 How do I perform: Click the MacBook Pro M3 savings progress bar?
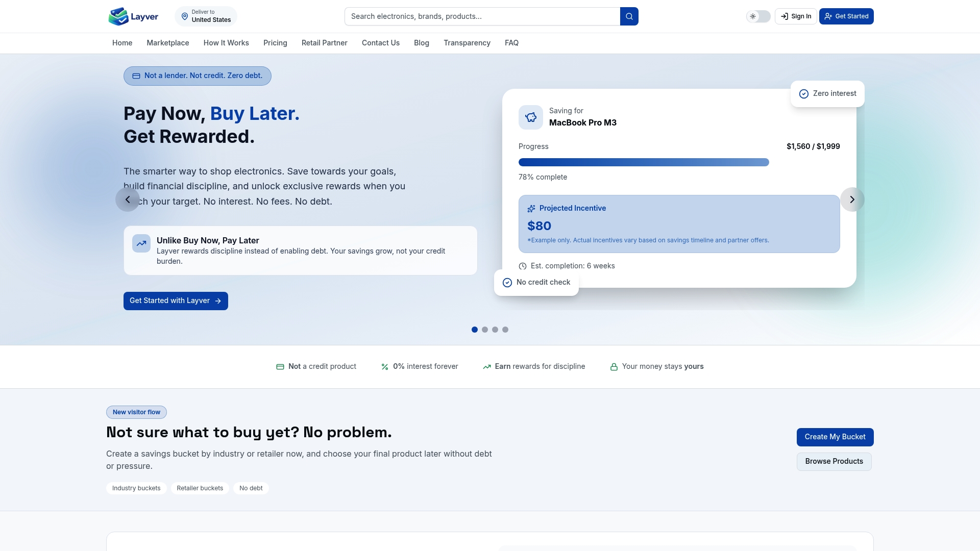coord(679,162)
